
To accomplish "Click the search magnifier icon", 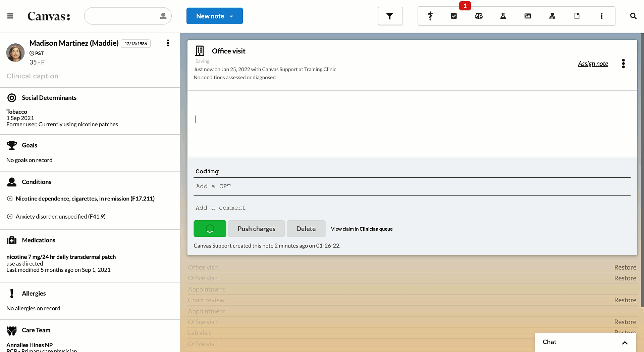I will tap(633, 16).
